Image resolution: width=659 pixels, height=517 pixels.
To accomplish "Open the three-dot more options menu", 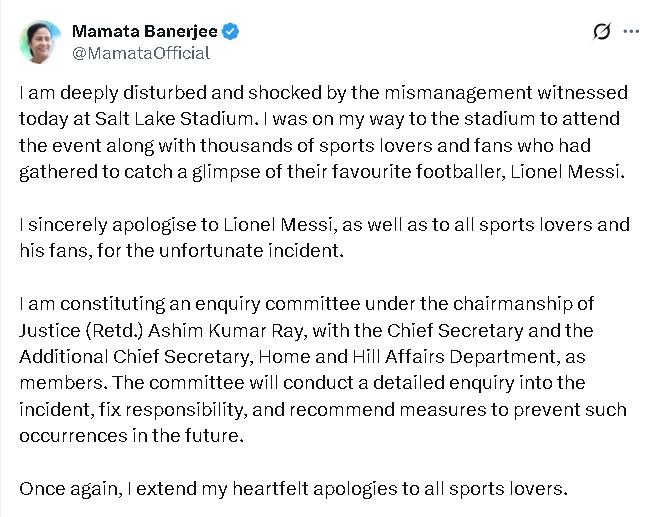I will tap(631, 31).
